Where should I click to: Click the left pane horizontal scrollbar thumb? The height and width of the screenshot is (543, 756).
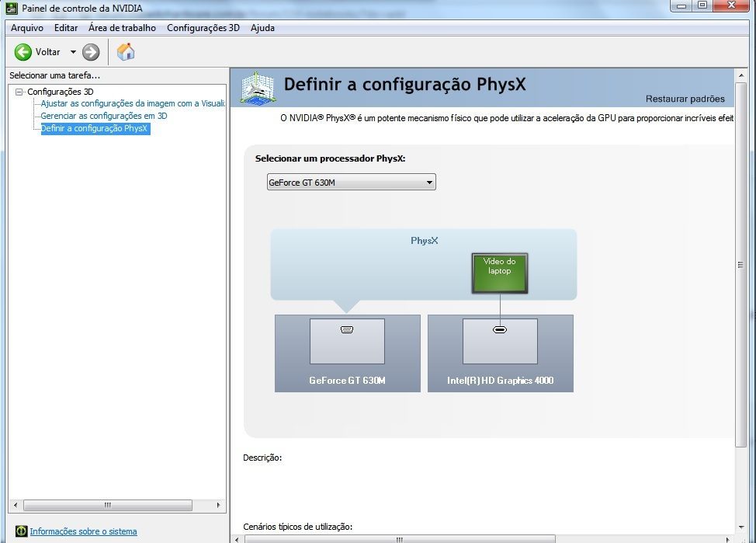click(107, 505)
